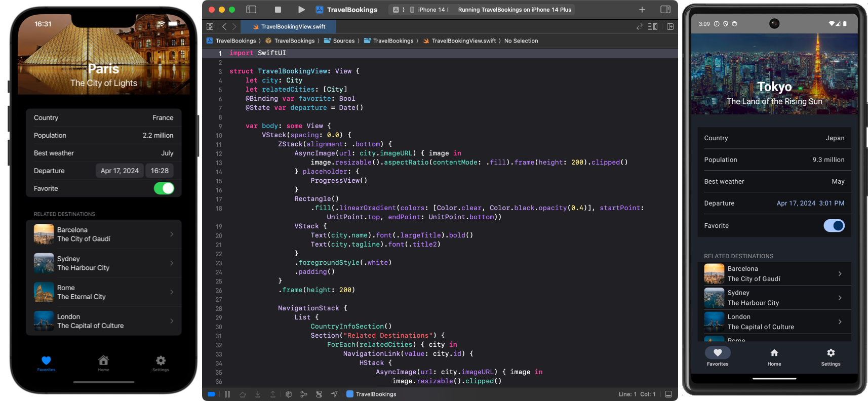868x401 pixels.
Task: Toggle the debug area panel
Action: [668, 394]
